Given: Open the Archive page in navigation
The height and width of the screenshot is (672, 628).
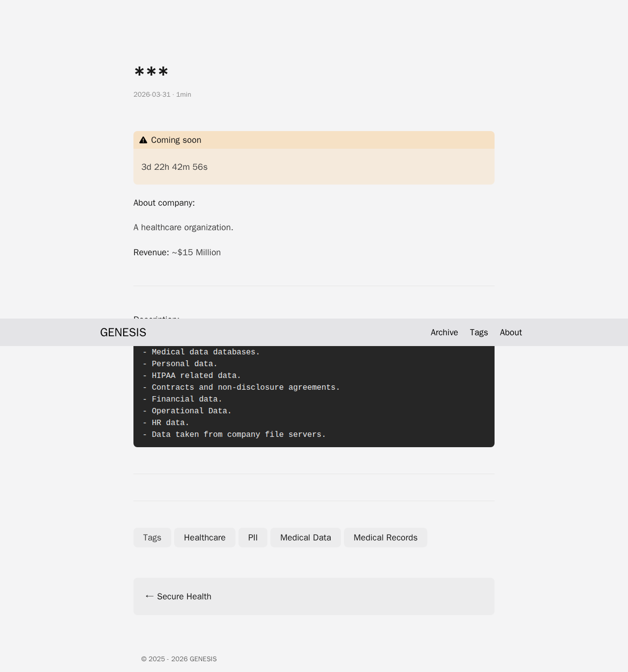Looking at the screenshot, I should (x=444, y=332).
